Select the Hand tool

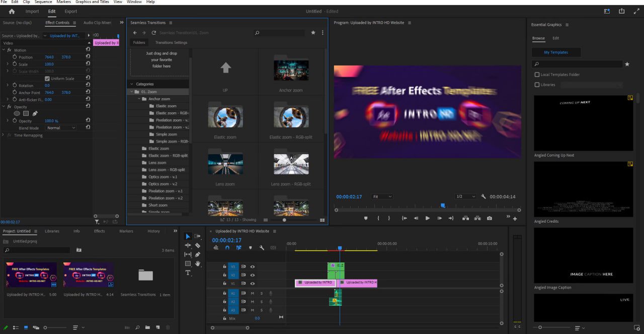click(x=198, y=263)
